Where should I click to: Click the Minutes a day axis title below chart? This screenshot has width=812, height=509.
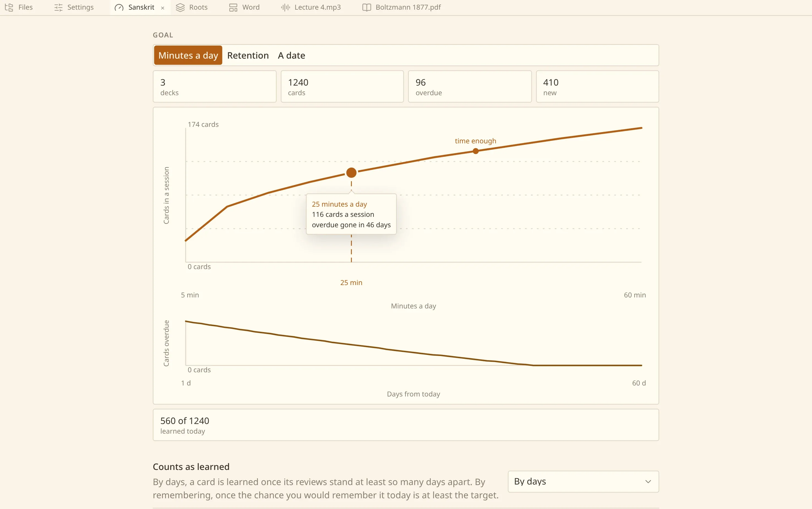[x=413, y=306]
